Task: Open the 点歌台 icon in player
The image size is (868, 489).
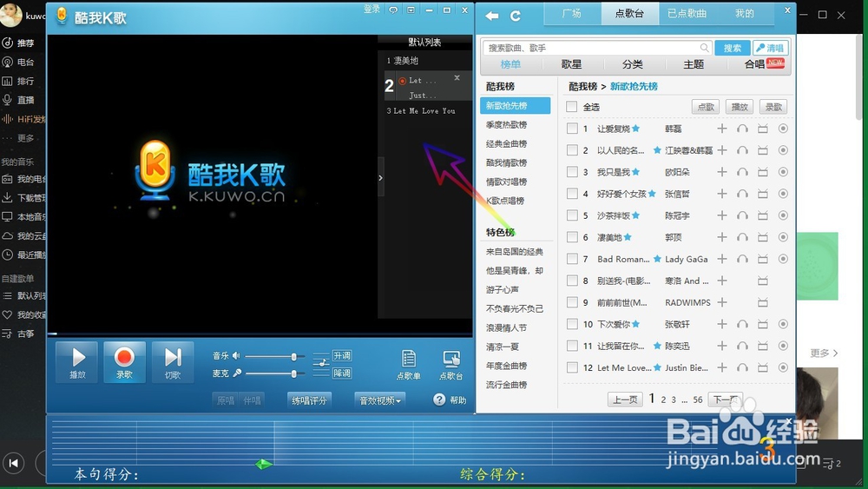Action: [x=451, y=365]
